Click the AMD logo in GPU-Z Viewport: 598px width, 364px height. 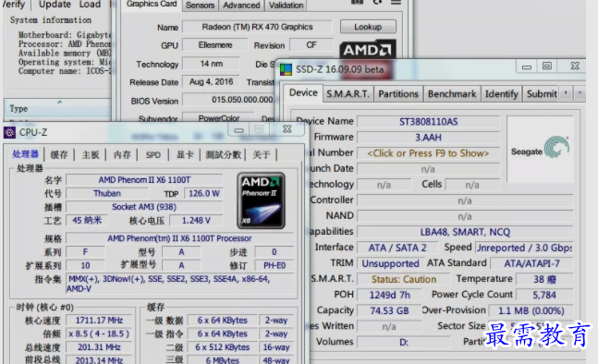[x=367, y=50]
